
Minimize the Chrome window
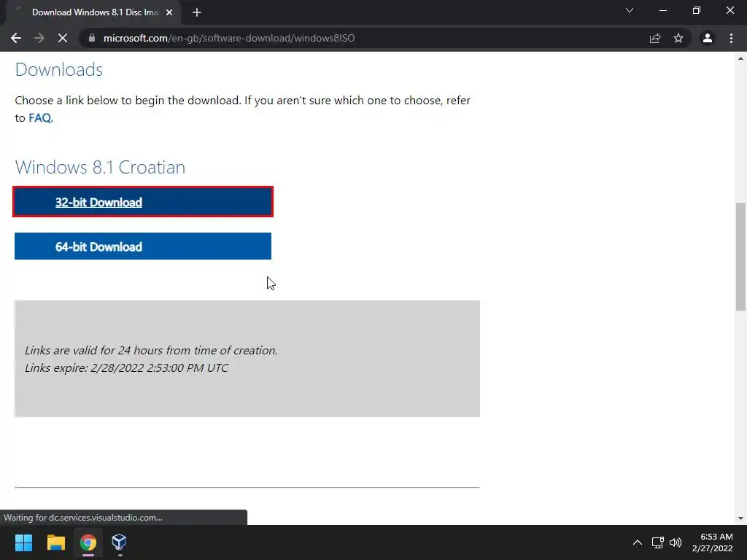(x=662, y=10)
